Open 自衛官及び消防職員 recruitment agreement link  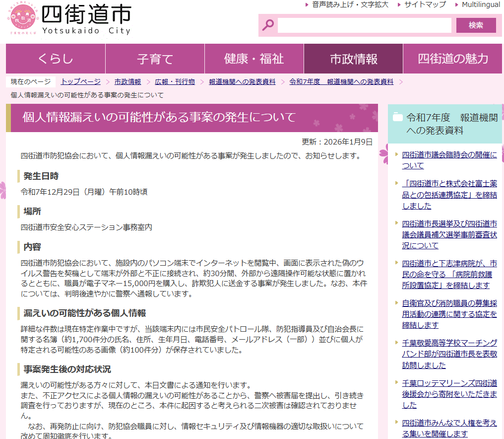(x=449, y=314)
